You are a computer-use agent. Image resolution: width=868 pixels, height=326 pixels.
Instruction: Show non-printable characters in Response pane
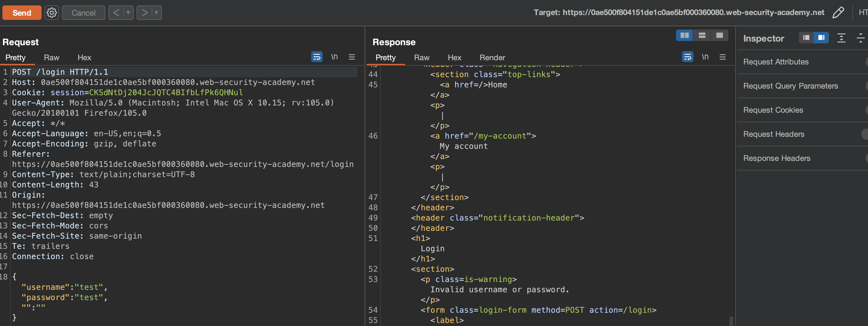(x=705, y=57)
